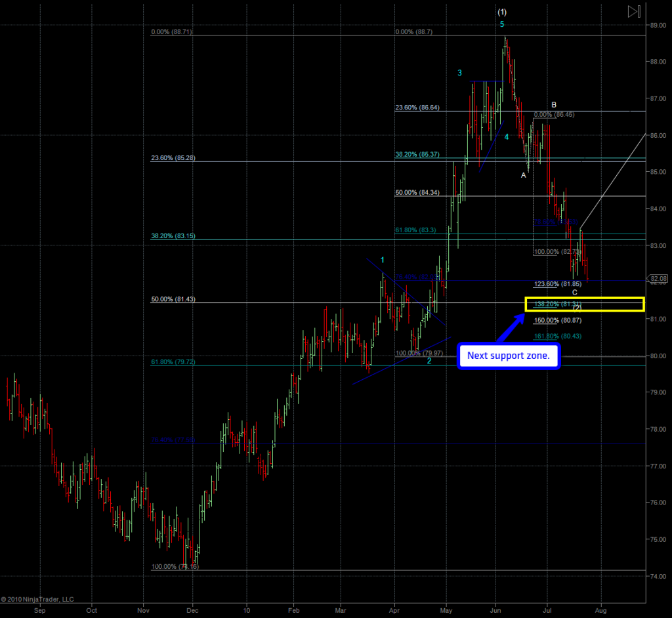Select the 77.00 price axis label
672x618 pixels.
[x=658, y=466]
